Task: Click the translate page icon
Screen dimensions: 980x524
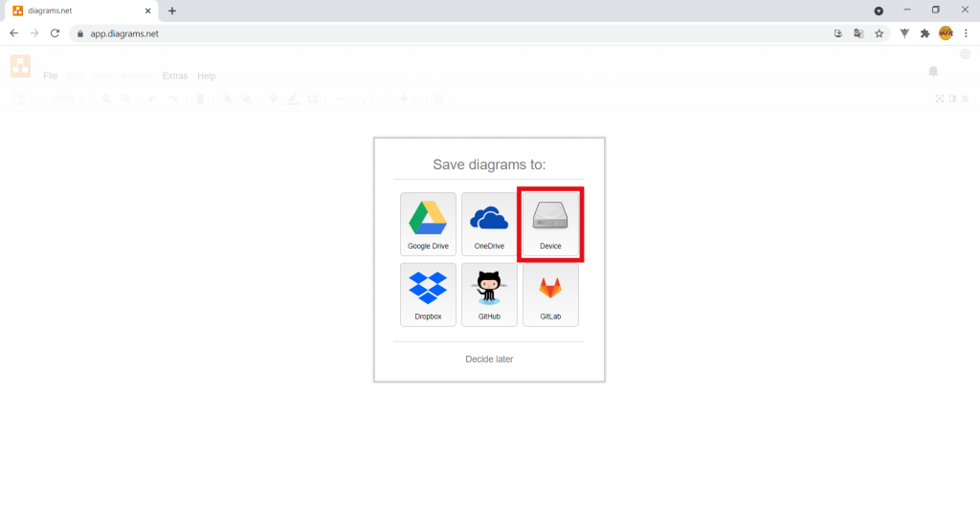Action: [x=858, y=33]
